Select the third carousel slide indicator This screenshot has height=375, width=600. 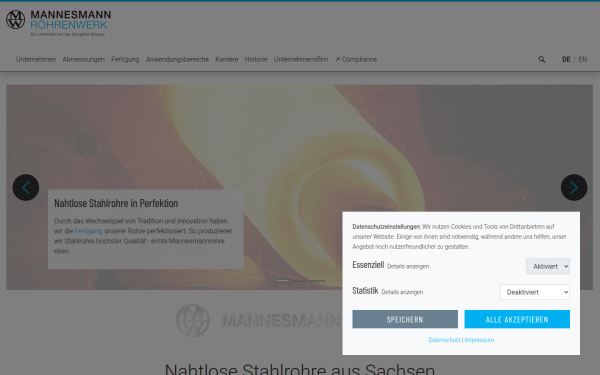317,281
